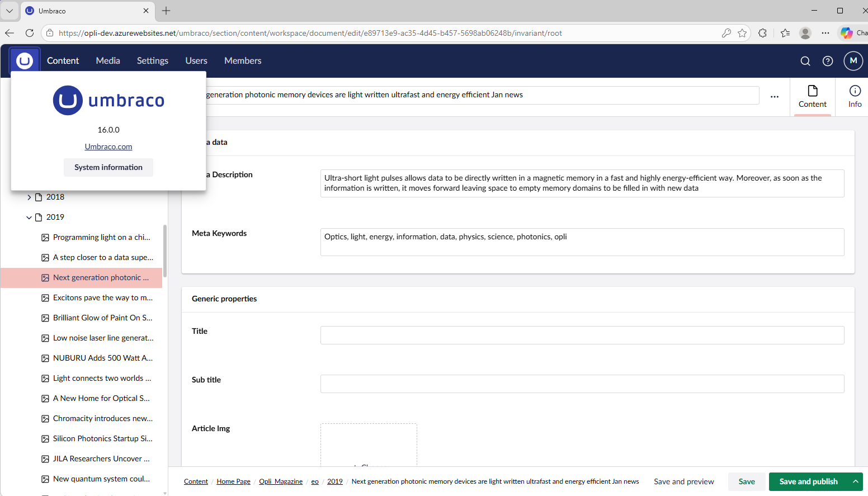
Task: Click the Umbraco logo in header
Action: pyautogui.click(x=25, y=60)
